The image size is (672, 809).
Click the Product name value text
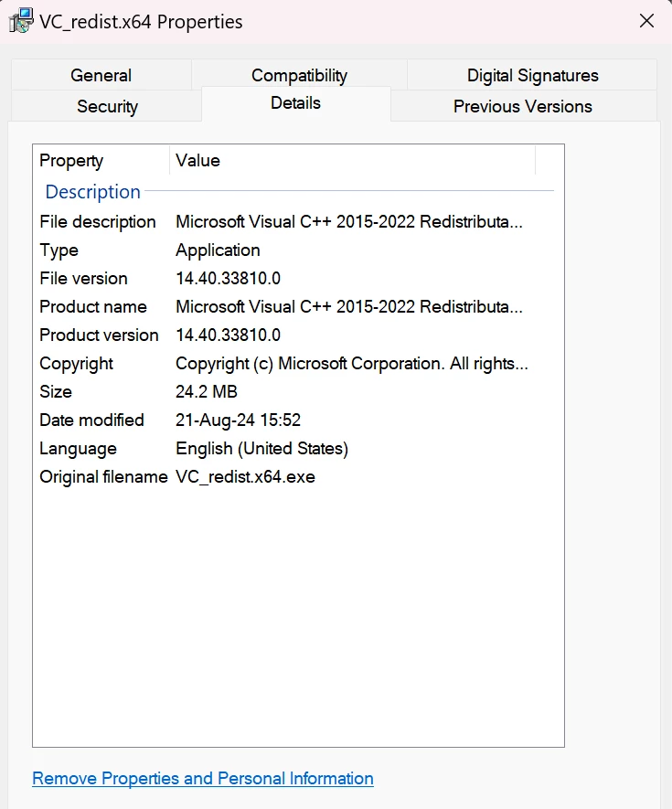(349, 307)
